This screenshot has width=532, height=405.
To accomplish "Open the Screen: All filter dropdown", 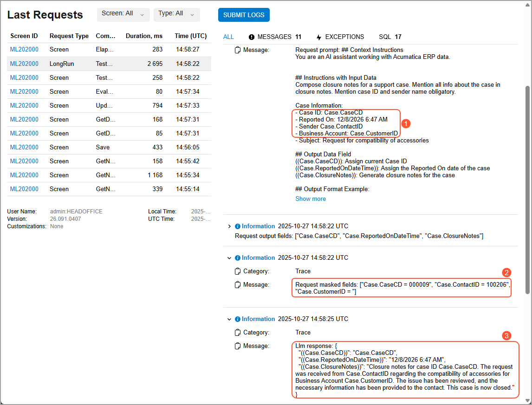I will click(x=123, y=14).
